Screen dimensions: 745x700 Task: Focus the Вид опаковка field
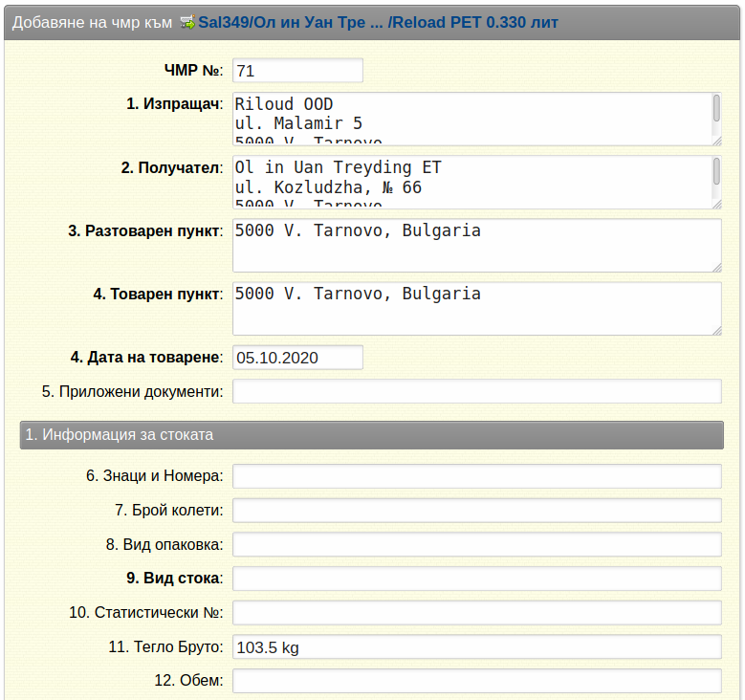point(477,544)
